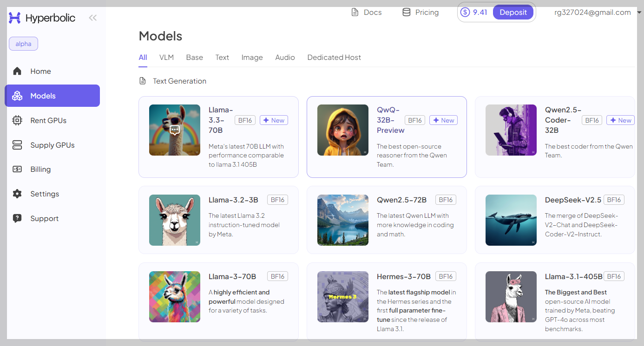Click the alpha badge
This screenshot has width=644, height=346.
point(23,44)
